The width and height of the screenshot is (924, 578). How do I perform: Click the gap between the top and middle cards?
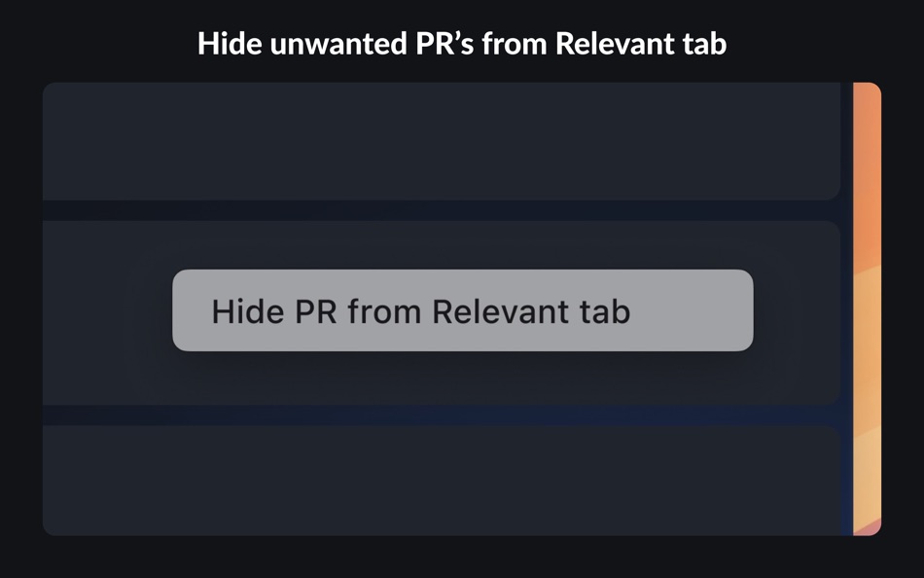tap(442, 210)
